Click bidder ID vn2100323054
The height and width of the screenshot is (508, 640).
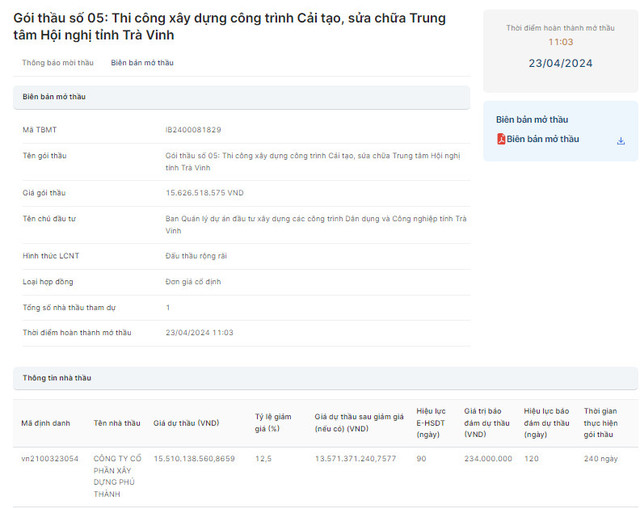click(x=50, y=458)
